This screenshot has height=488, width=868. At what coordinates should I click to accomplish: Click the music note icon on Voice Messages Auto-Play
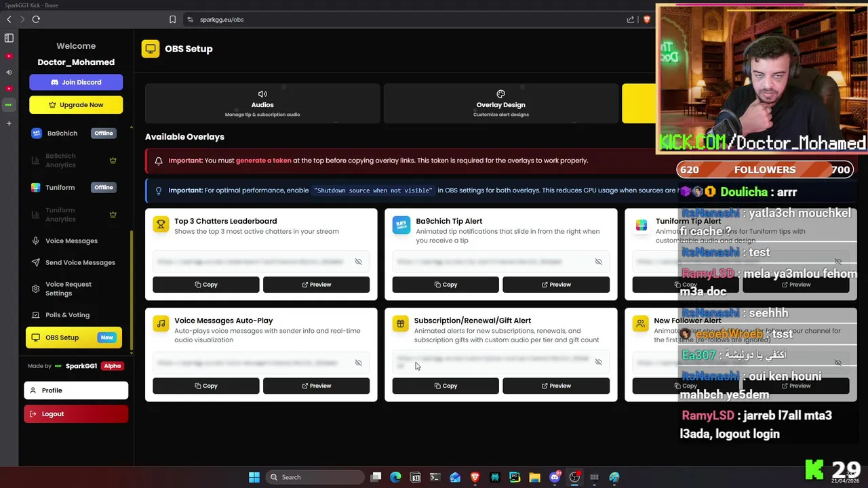tap(161, 324)
